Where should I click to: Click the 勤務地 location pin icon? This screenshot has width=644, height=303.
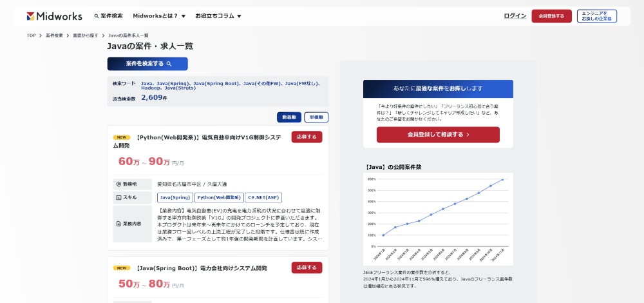coord(118,184)
